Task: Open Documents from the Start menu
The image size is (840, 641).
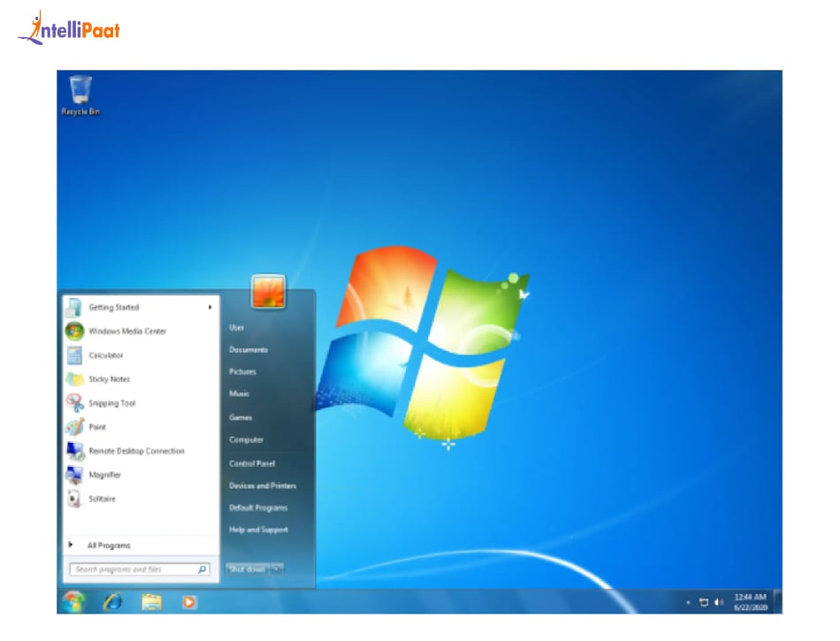Action: [248, 350]
